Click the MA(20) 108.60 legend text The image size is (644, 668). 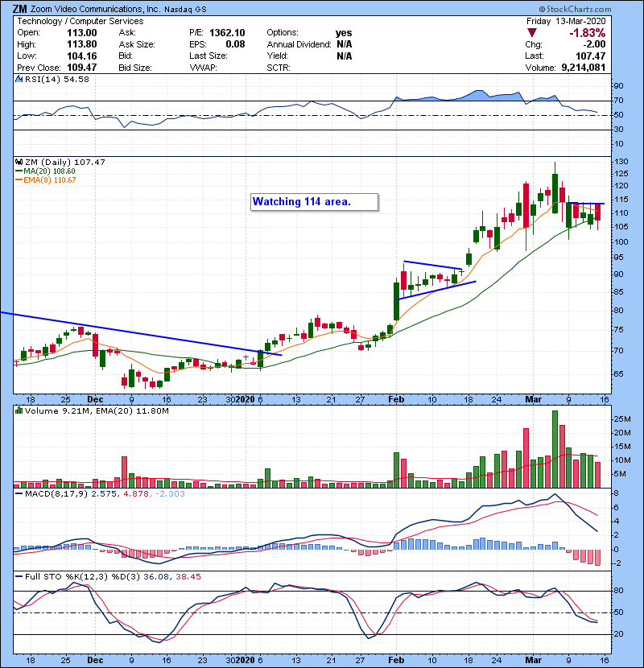click(49, 171)
